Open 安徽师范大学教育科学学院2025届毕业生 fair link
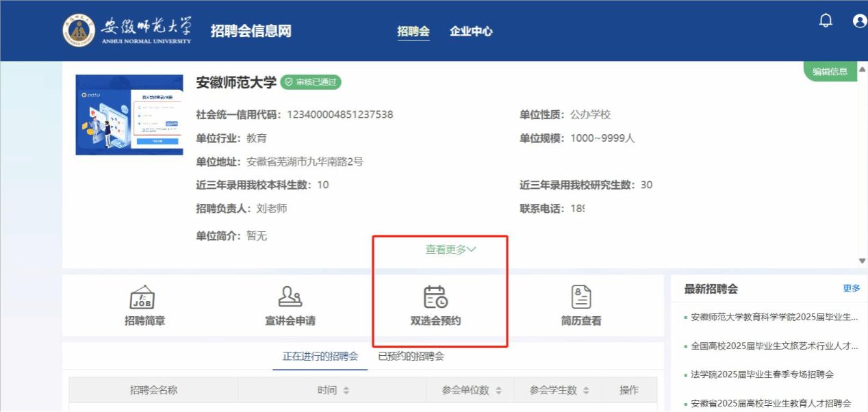This screenshot has width=868, height=412. tap(774, 318)
